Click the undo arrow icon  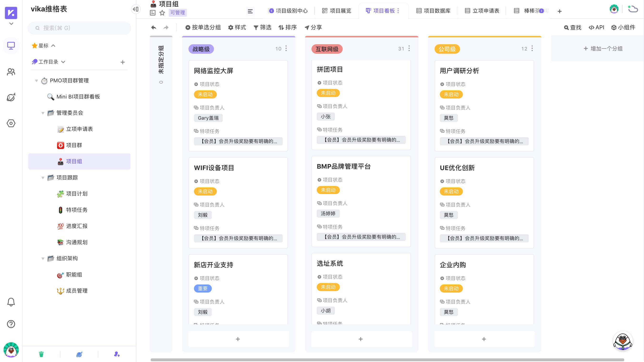pyautogui.click(x=154, y=28)
